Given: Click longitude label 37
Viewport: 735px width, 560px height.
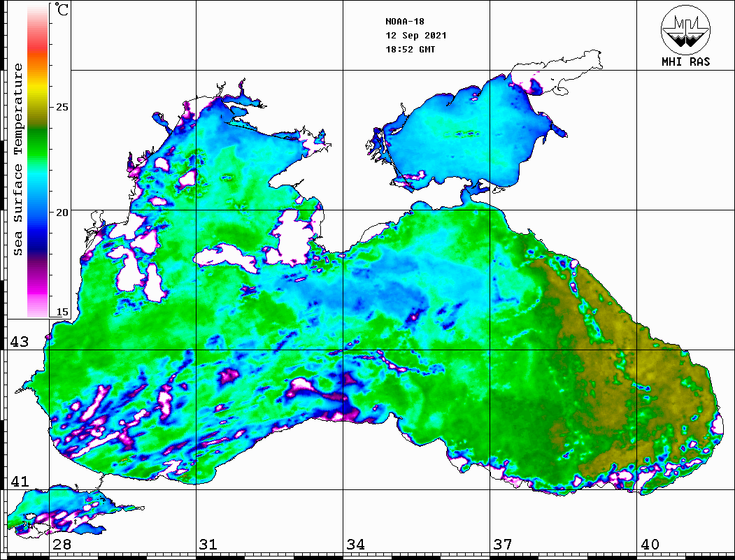Looking at the screenshot, I should tap(503, 545).
